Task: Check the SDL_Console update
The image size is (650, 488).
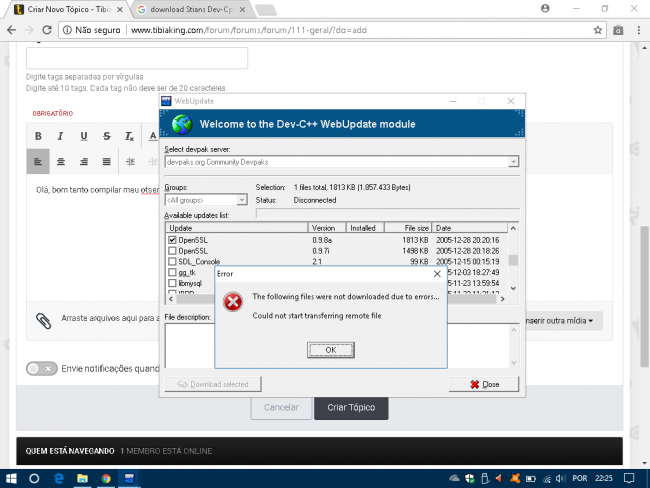Action: (172, 262)
